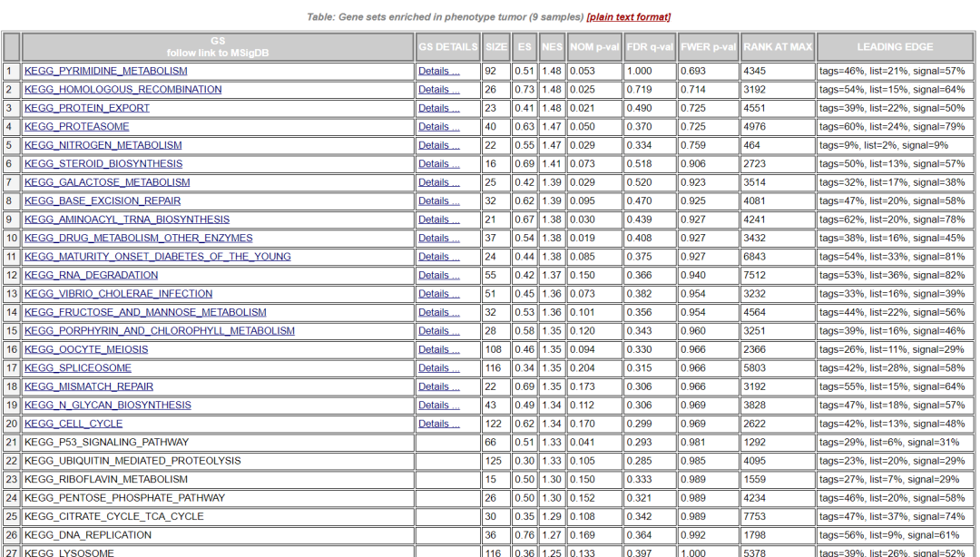Open KEGG_RNA_DEGRADATION gene set link

point(92,275)
